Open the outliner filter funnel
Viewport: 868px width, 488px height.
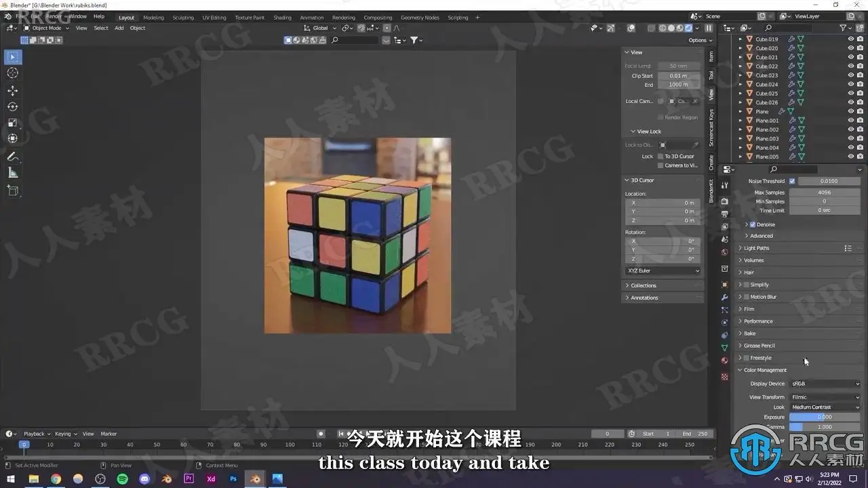844,28
